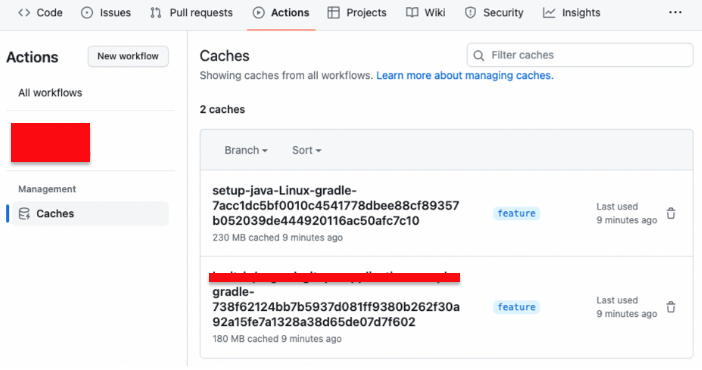
Task: Click feature branch label on first cache
Action: tap(516, 213)
